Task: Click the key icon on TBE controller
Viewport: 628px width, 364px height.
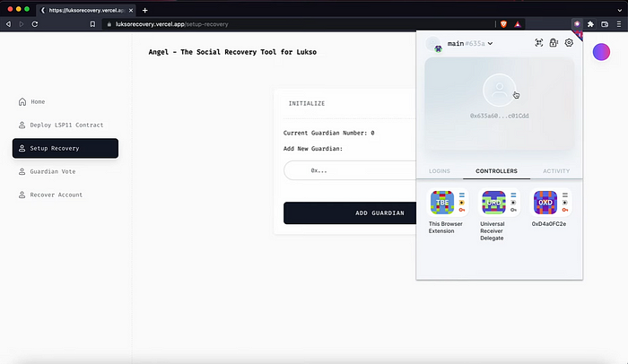Action: point(462,210)
